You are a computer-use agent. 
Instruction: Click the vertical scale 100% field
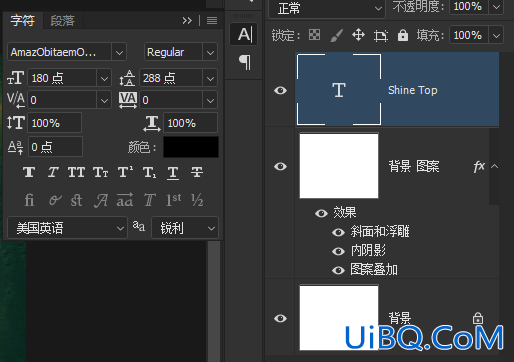(x=55, y=123)
